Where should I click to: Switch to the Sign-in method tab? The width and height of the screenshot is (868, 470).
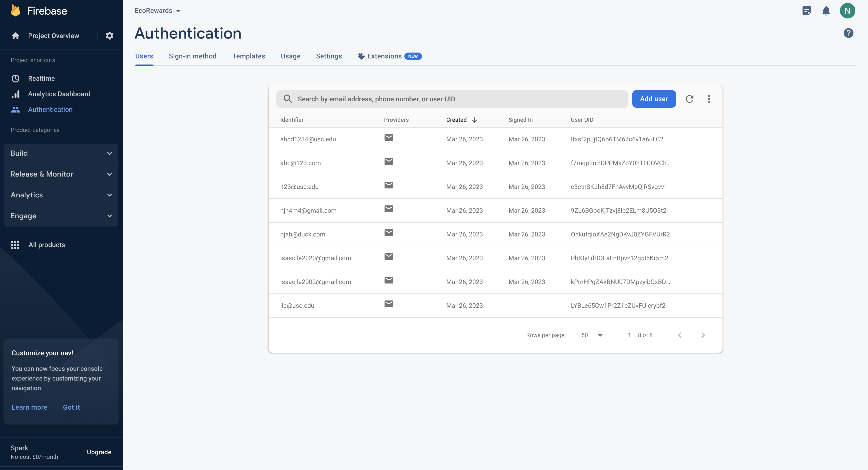[x=193, y=56]
